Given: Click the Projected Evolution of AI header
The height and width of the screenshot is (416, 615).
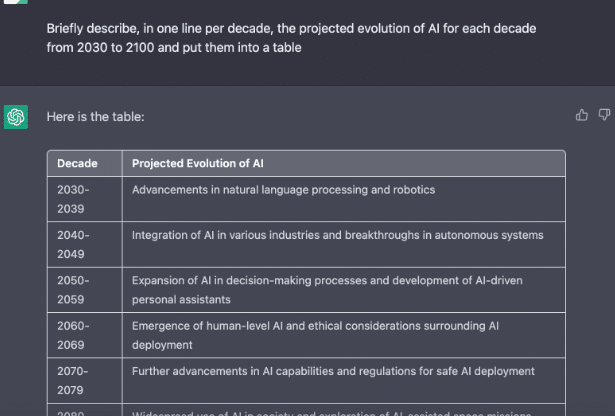Looking at the screenshot, I should (x=198, y=163).
